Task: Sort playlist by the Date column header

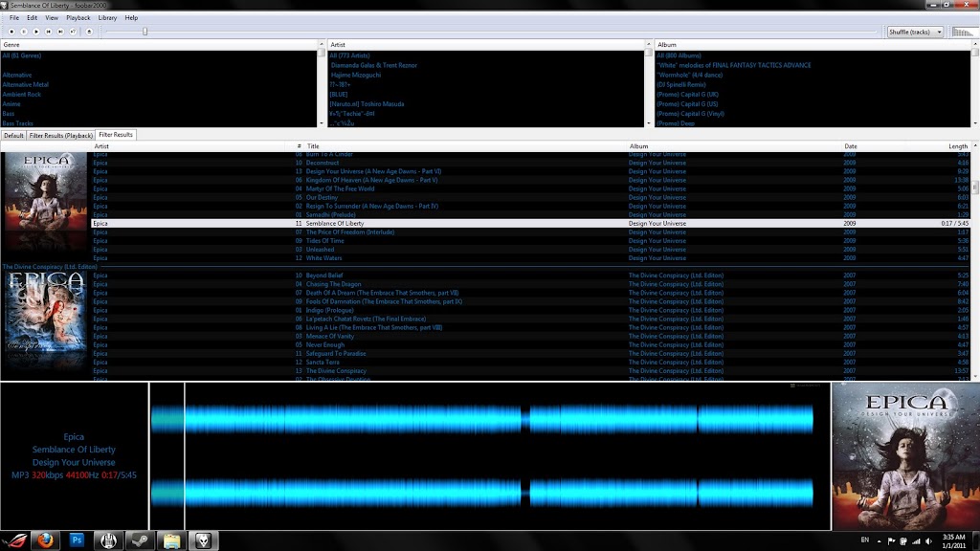Action: (851, 146)
